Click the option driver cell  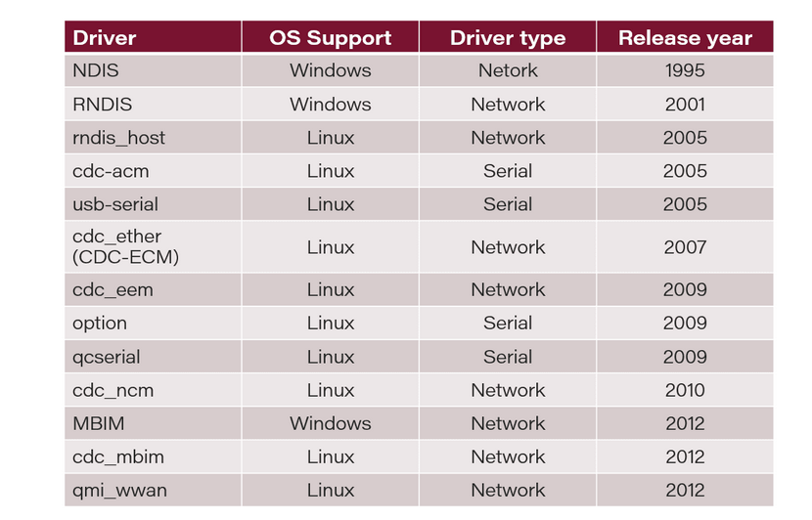pos(100,323)
